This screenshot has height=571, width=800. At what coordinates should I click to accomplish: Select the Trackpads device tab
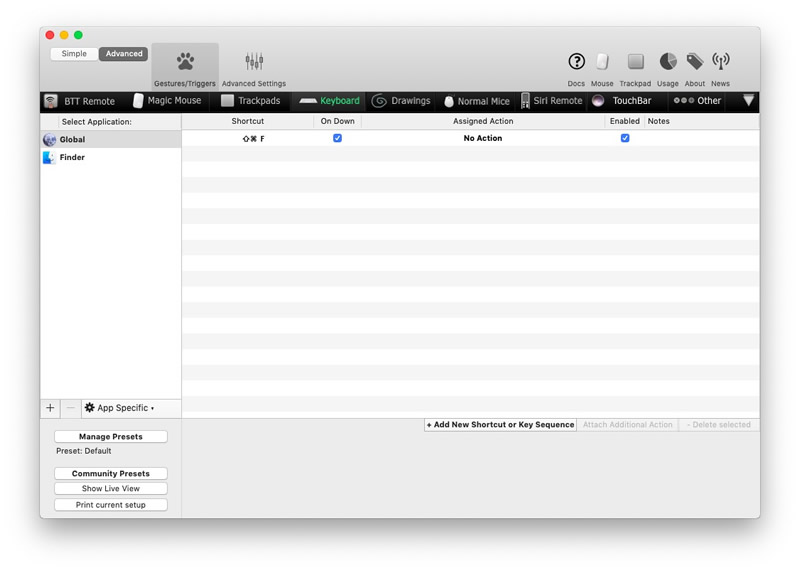[251, 101]
